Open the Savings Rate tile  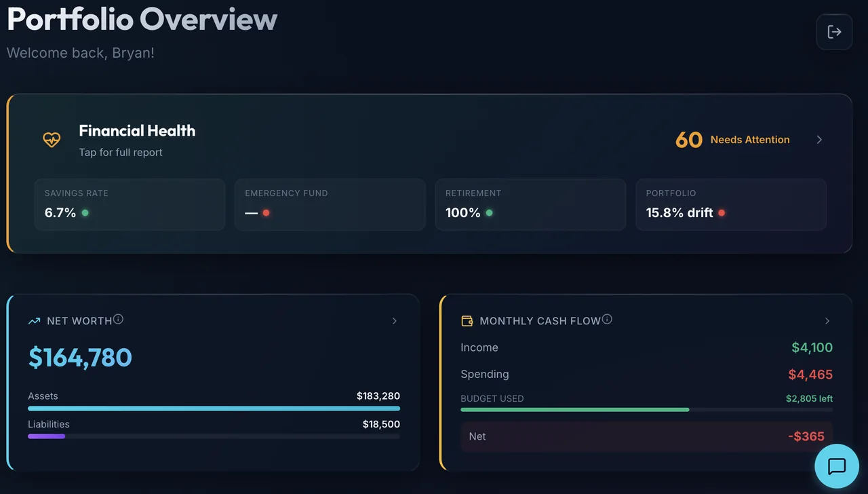point(130,204)
